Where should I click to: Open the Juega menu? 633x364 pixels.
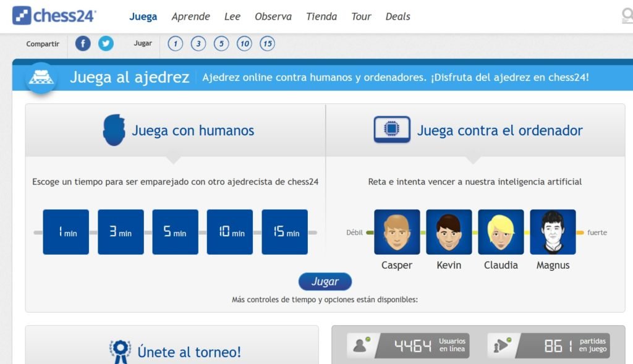(x=143, y=17)
